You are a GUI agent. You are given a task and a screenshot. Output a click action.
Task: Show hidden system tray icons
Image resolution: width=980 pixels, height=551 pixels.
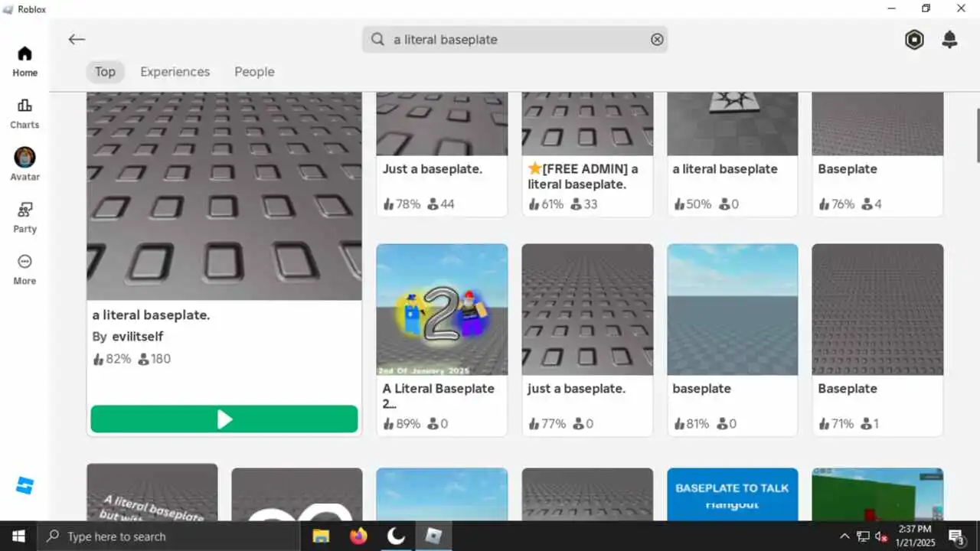(x=844, y=536)
